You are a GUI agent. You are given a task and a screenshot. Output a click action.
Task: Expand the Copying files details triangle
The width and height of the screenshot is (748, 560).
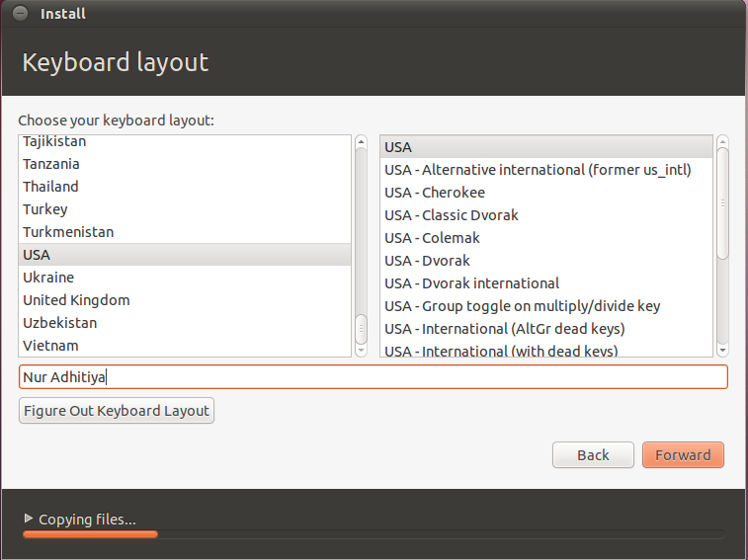[x=28, y=518]
